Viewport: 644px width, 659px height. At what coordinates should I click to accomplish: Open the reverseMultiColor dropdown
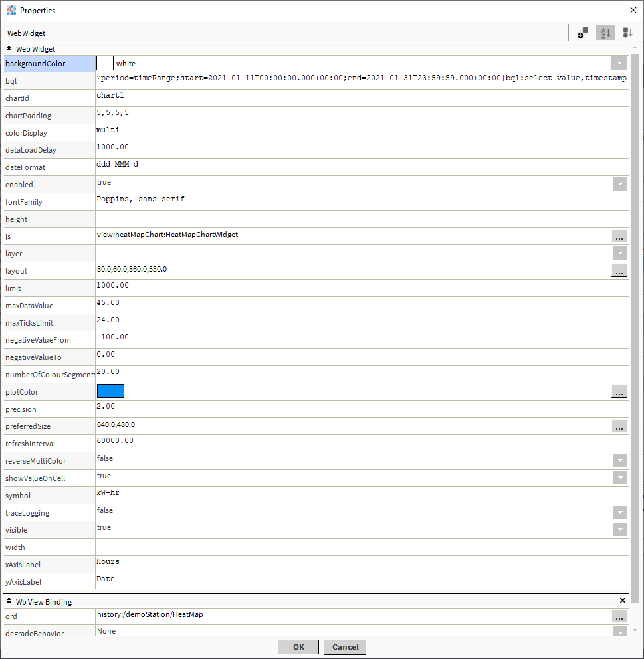(619, 460)
